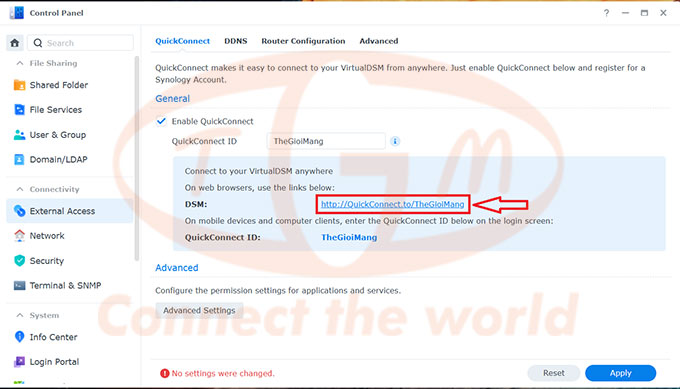Viewport: 680px width, 389px height.
Task: Select Network in the sidebar
Action: point(69,236)
